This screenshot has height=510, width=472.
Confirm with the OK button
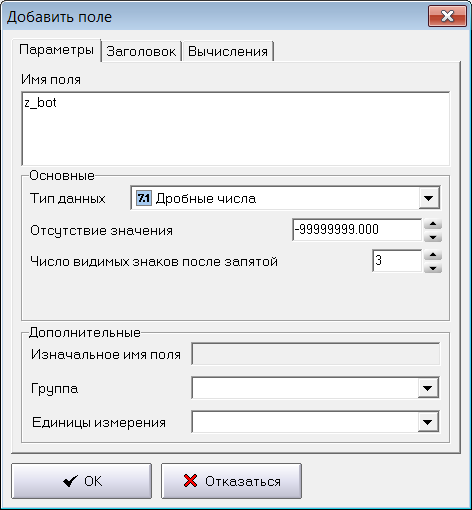coord(81,481)
